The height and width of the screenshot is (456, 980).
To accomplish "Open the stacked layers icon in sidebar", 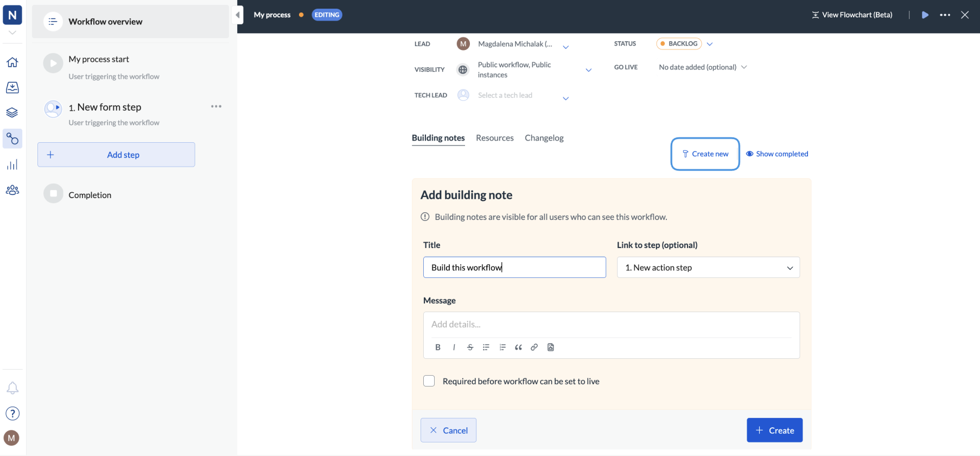I will point(12,112).
